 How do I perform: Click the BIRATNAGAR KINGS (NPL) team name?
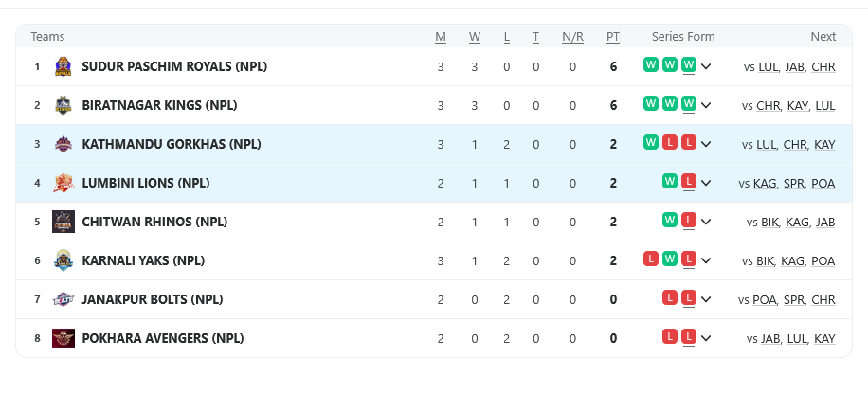click(x=159, y=105)
